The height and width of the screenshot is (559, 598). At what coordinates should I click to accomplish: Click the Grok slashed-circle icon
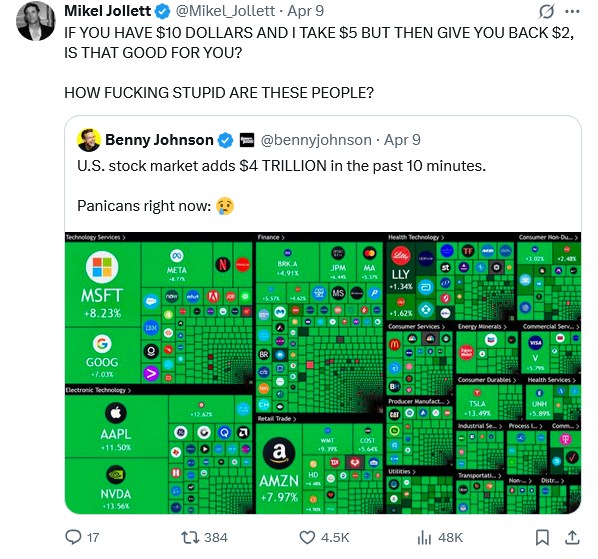point(547,11)
